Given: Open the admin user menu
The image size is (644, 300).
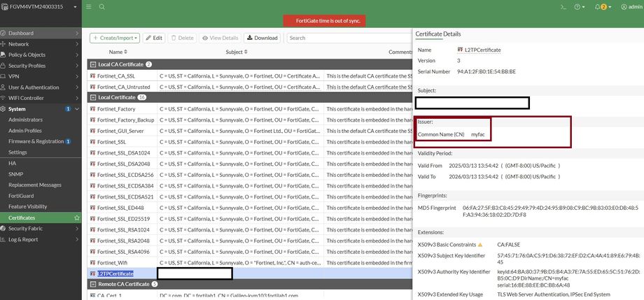Looking at the screenshot, I should 631,7.
